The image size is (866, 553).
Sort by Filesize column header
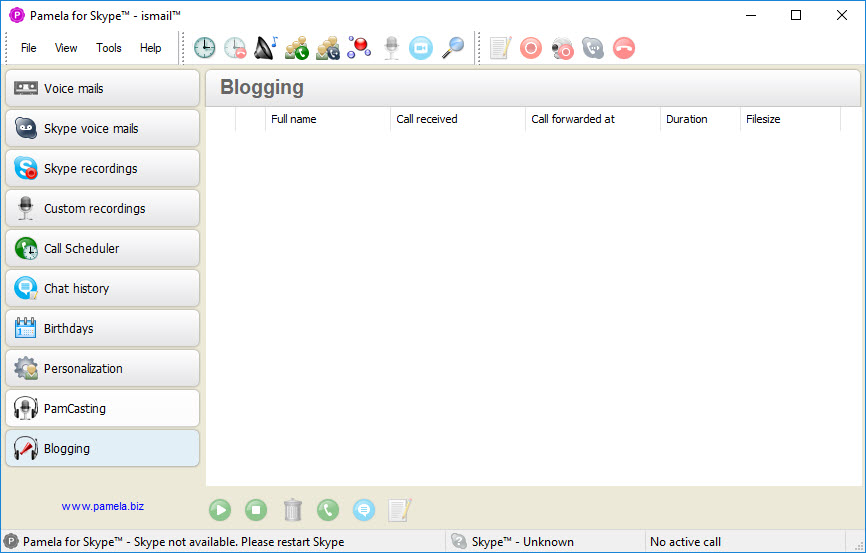click(x=790, y=119)
